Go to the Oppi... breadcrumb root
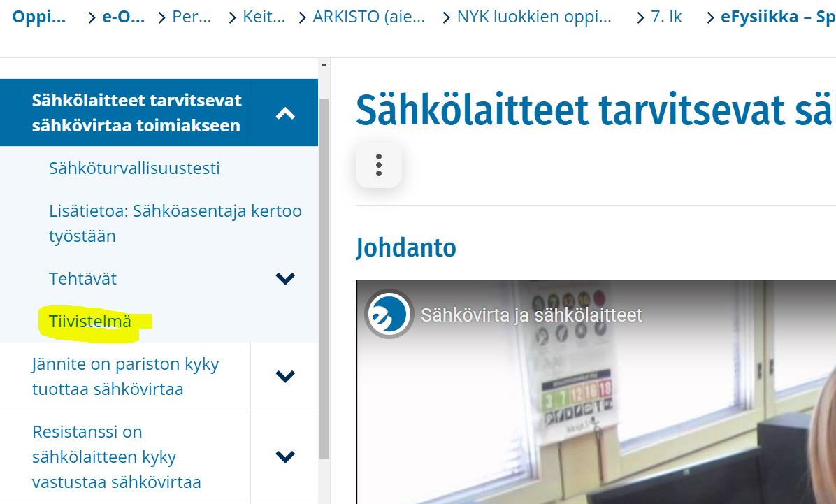The image size is (836, 504). point(39,17)
